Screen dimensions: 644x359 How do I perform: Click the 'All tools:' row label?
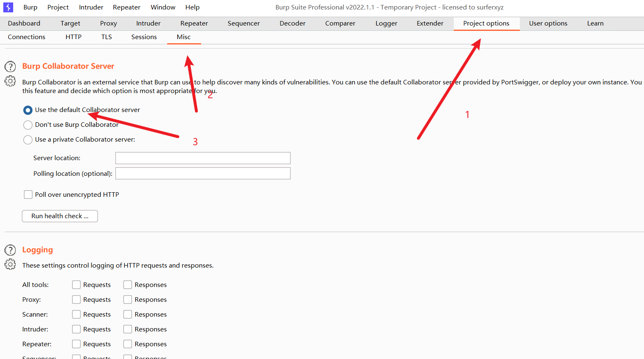35,285
